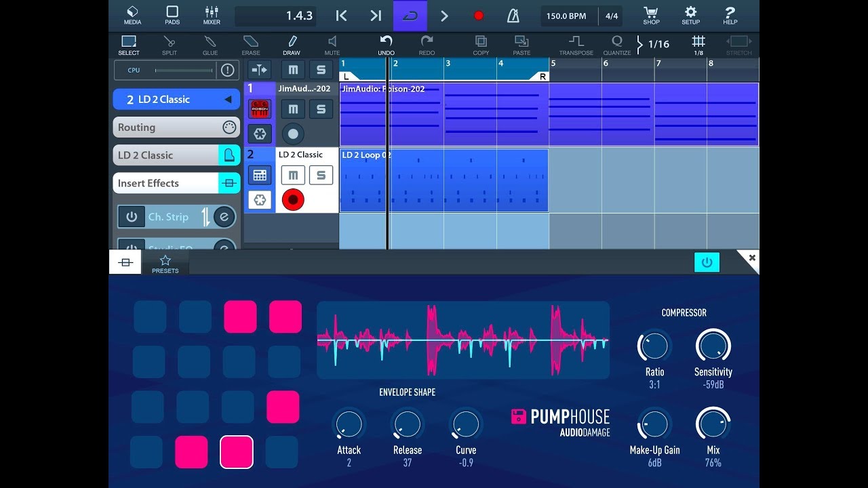The height and width of the screenshot is (488, 868).
Task: Adjust the Mix knob
Action: (x=713, y=424)
